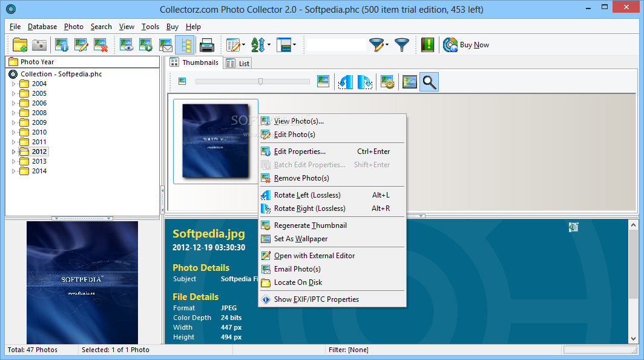The height and width of the screenshot is (360, 644).
Task: Click Rotate Left icon in thumbnail toolbar
Action: (x=345, y=82)
